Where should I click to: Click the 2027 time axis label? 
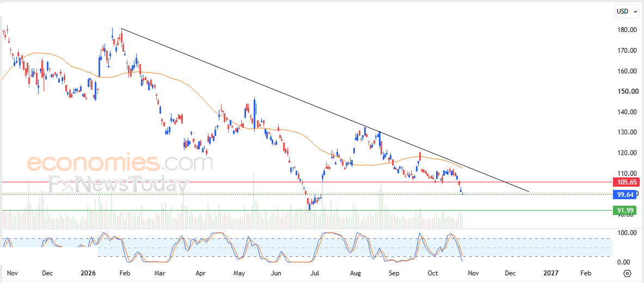(550, 273)
